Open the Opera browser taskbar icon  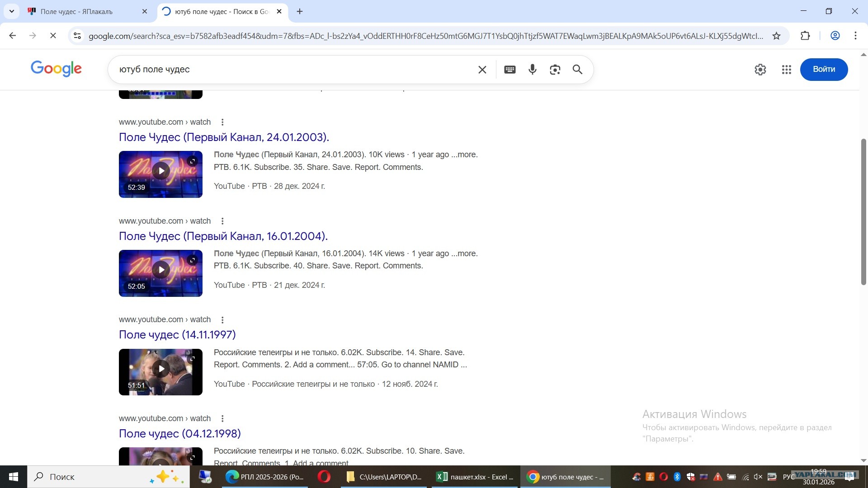tap(324, 477)
